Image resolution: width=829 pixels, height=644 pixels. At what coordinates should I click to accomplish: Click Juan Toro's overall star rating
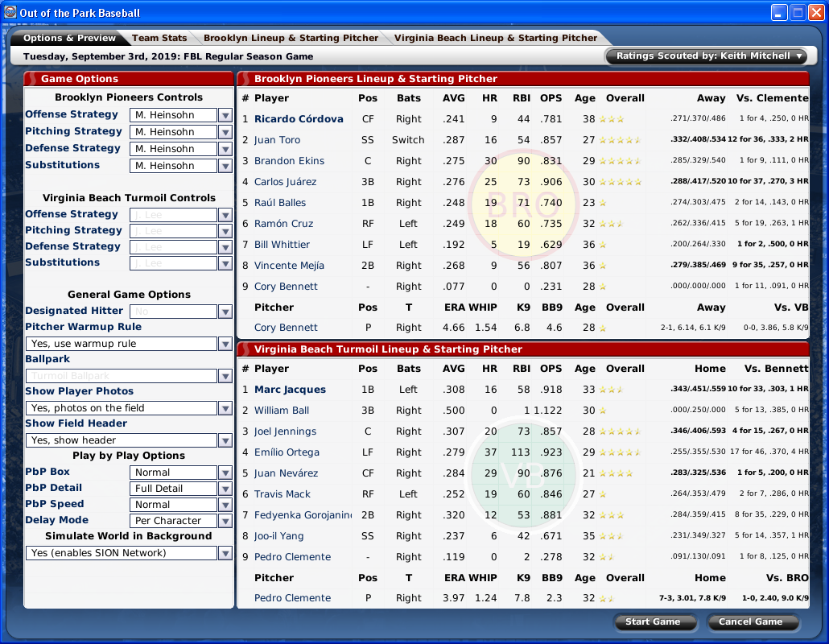click(621, 140)
